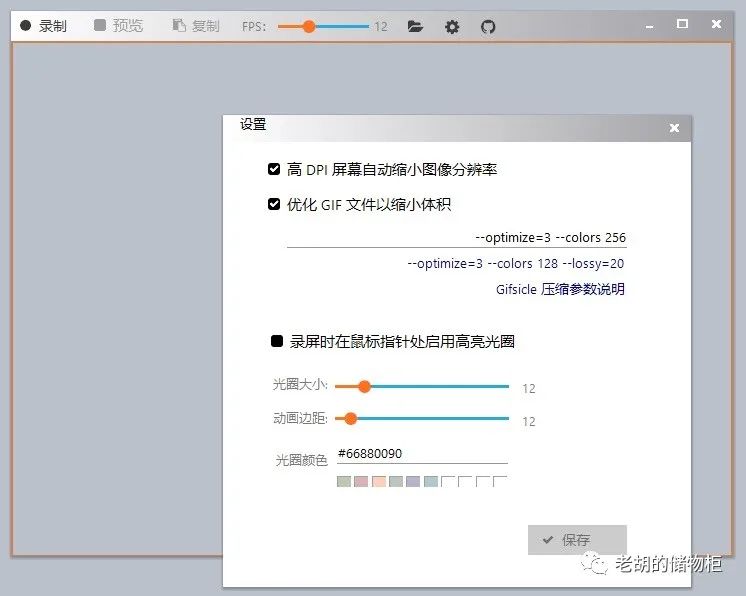The image size is (746, 596).
Task: Click the 设置 dialog title text
Action: click(253, 125)
